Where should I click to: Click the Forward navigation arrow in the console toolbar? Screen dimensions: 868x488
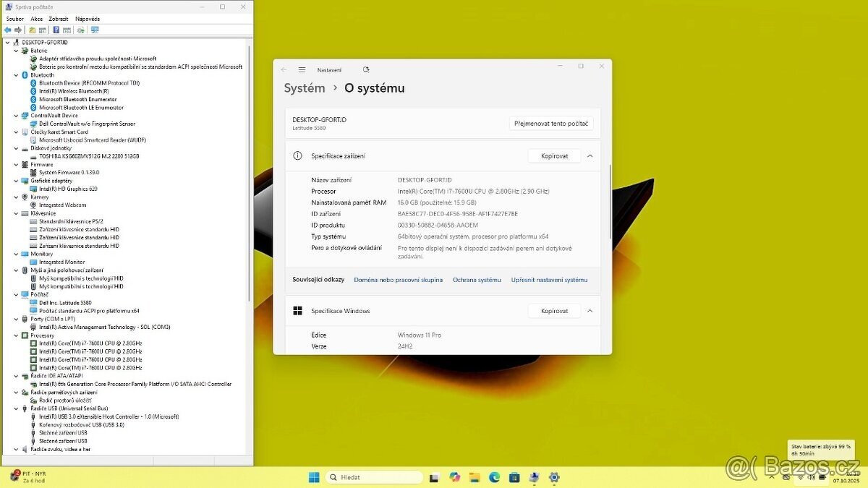click(x=17, y=30)
